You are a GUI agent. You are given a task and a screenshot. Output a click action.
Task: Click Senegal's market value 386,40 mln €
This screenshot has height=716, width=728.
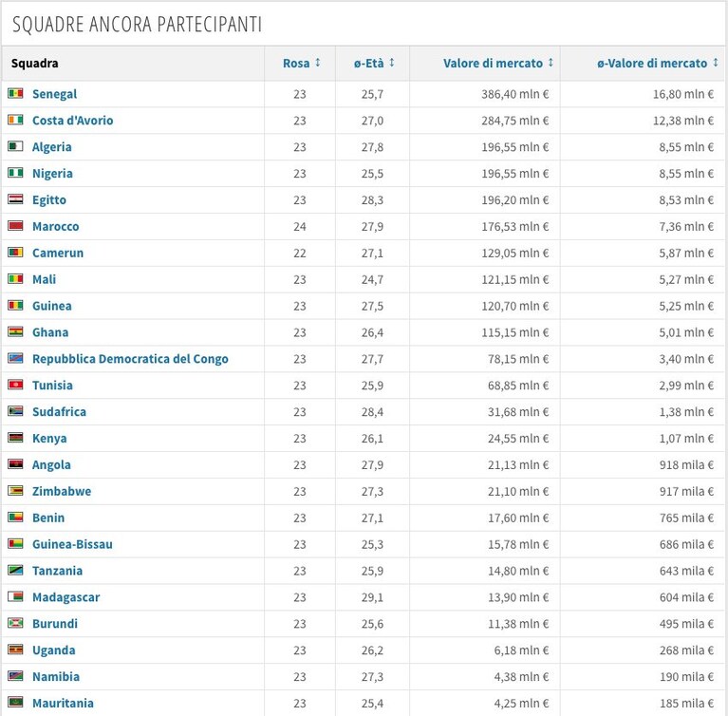click(x=514, y=94)
